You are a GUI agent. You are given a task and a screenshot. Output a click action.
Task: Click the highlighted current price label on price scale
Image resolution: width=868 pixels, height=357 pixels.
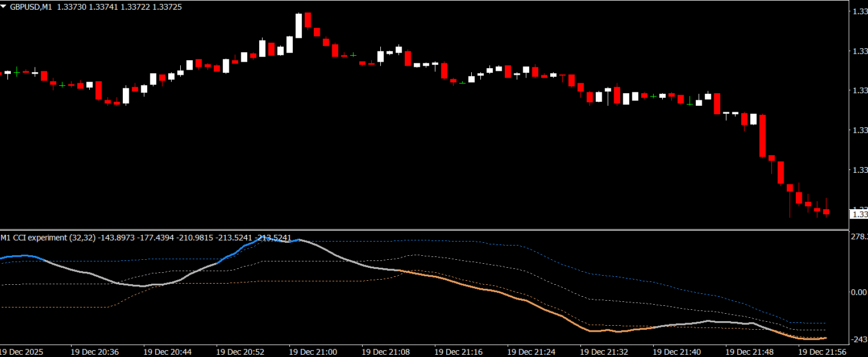coord(858,214)
